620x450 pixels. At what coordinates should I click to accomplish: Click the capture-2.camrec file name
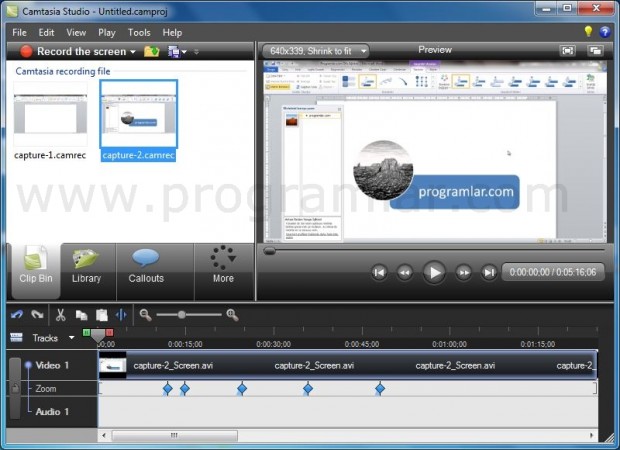(x=138, y=155)
